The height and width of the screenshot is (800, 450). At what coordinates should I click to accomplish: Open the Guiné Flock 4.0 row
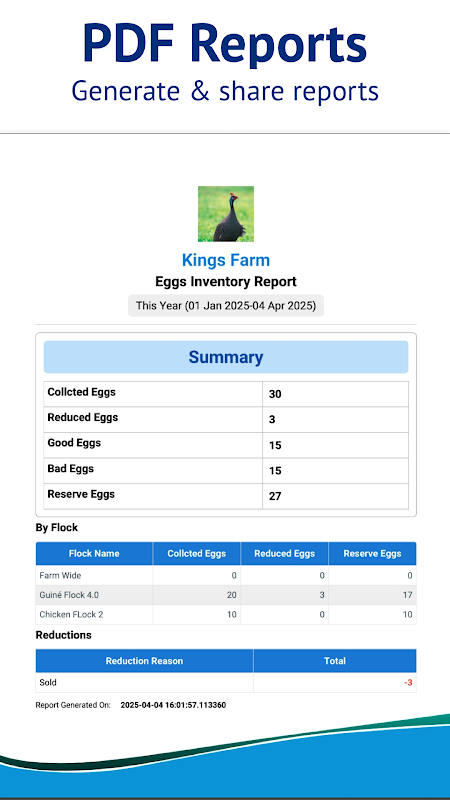pos(226,595)
